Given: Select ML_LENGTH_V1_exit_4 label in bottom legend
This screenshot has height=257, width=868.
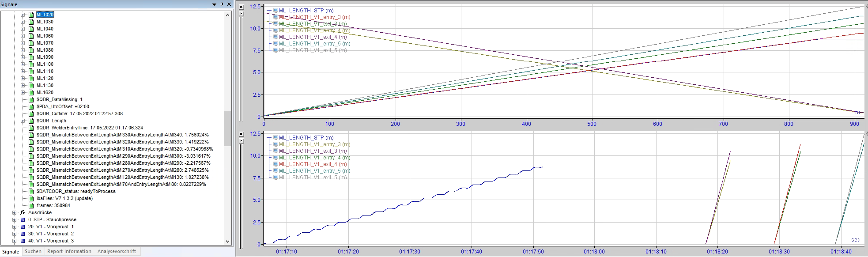Looking at the screenshot, I should pyautogui.click(x=313, y=164).
